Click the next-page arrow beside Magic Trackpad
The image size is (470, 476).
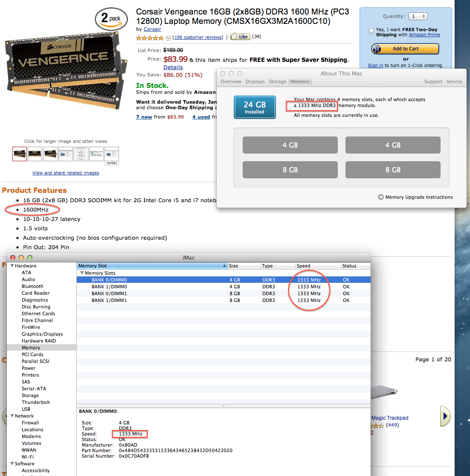click(x=445, y=416)
